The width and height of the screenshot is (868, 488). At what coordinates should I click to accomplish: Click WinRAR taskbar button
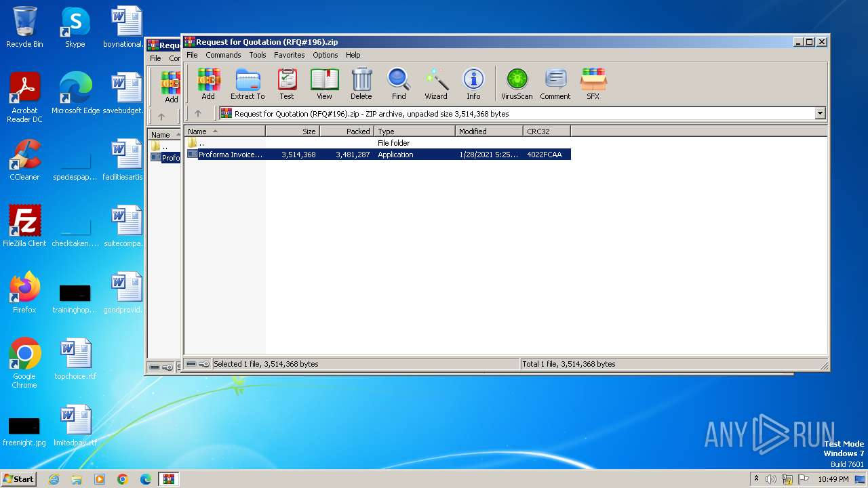click(x=169, y=479)
